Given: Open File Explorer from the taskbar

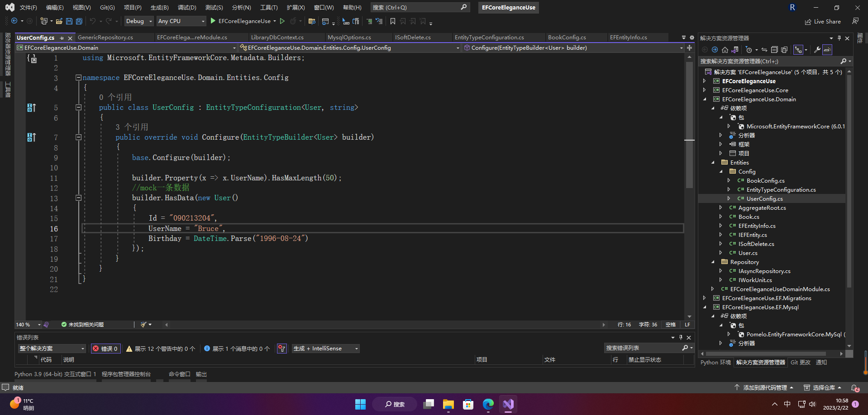Looking at the screenshot, I should pyautogui.click(x=448, y=404).
